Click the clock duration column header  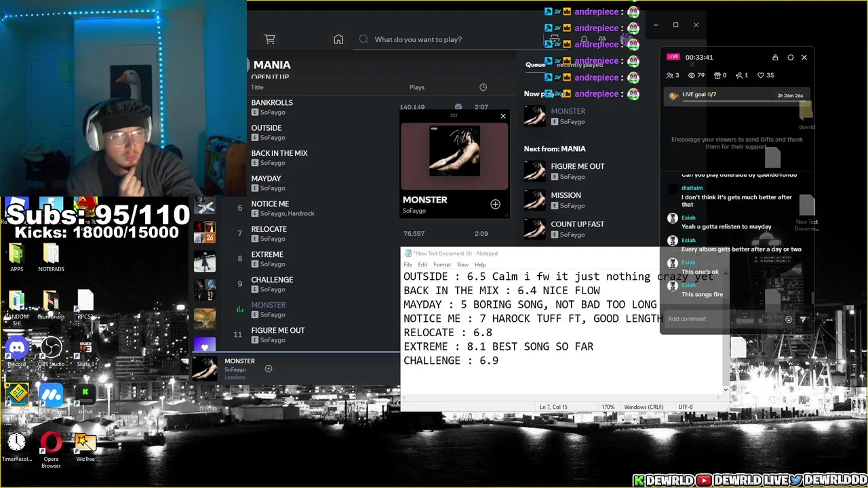pos(483,87)
